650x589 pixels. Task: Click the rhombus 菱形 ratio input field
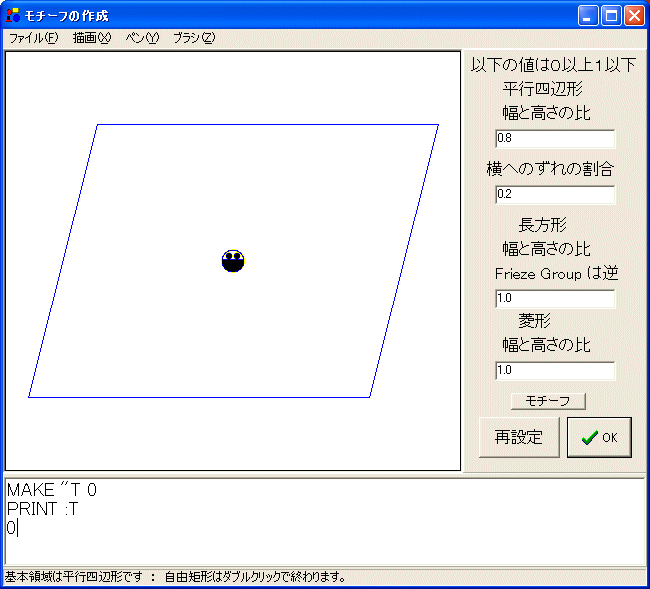click(555, 370)
